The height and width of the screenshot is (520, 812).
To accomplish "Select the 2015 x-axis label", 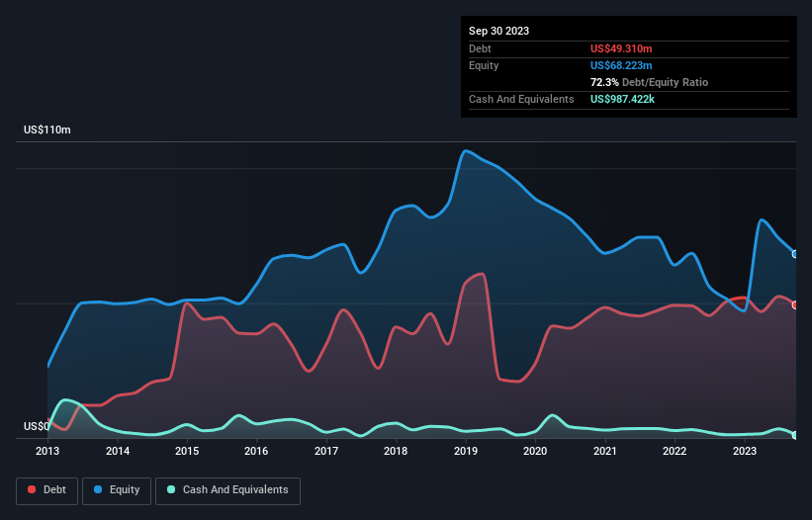I will pyautogui.click(x=187, y=452).
